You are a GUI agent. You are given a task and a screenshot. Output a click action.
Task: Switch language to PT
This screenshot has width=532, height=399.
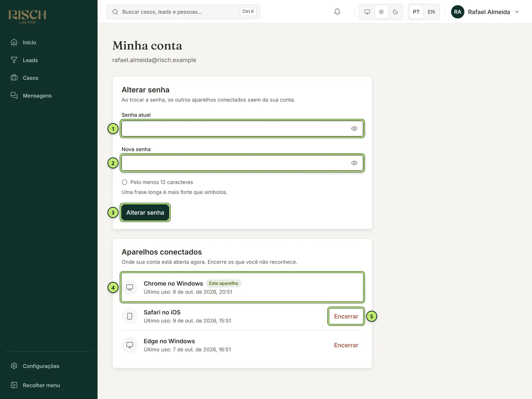[416, 12]
